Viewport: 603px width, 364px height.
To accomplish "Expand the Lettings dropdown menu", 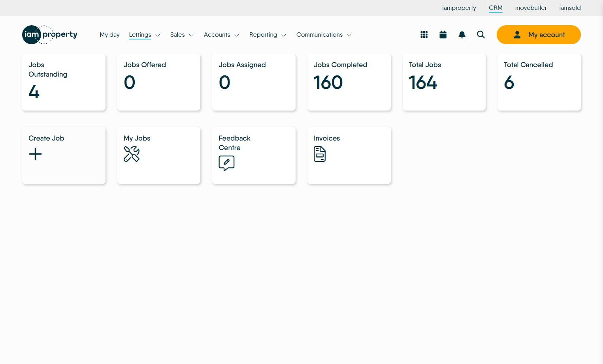I will click(145, 35).
